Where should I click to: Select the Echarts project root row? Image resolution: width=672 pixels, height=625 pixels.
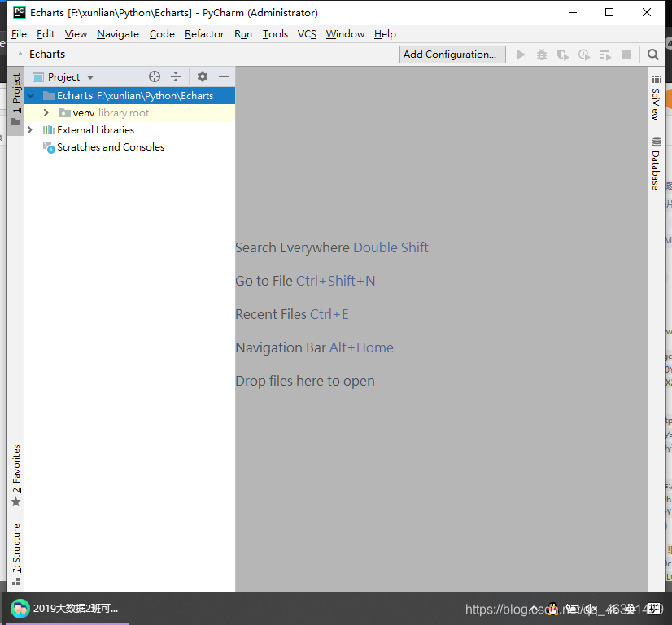click(x=130, y=95)
